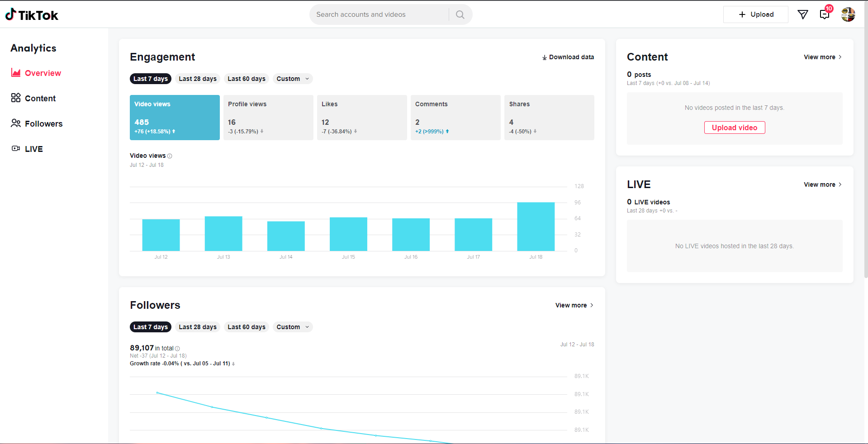Select the Profile views metric card
The image size is (868, 444).
[x=268, y=118]
